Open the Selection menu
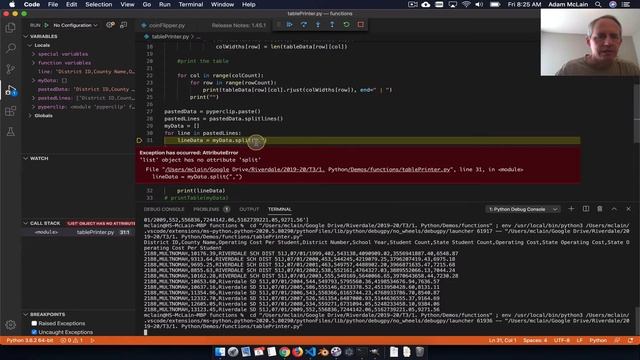This screenshot has height=360, width=640. point(99,4)
